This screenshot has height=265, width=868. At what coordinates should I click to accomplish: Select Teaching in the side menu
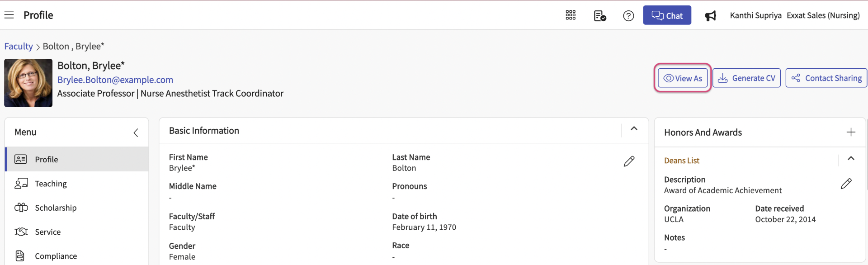[51, 184]
